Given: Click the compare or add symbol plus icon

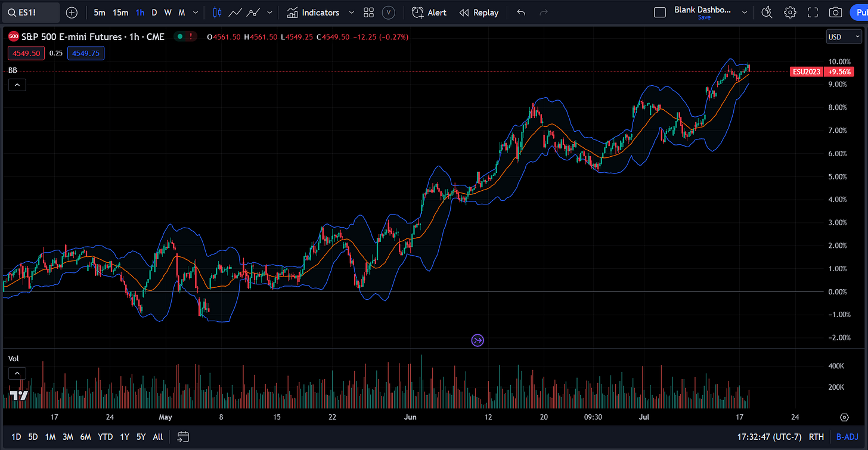Looking at the screenshot, I should pos(72,13).
